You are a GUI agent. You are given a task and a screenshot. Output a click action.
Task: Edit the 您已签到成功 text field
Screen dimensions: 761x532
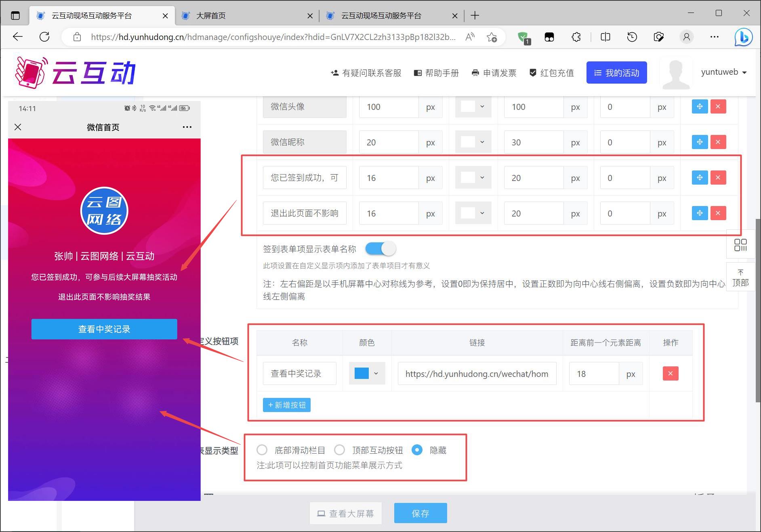point(305,178)
